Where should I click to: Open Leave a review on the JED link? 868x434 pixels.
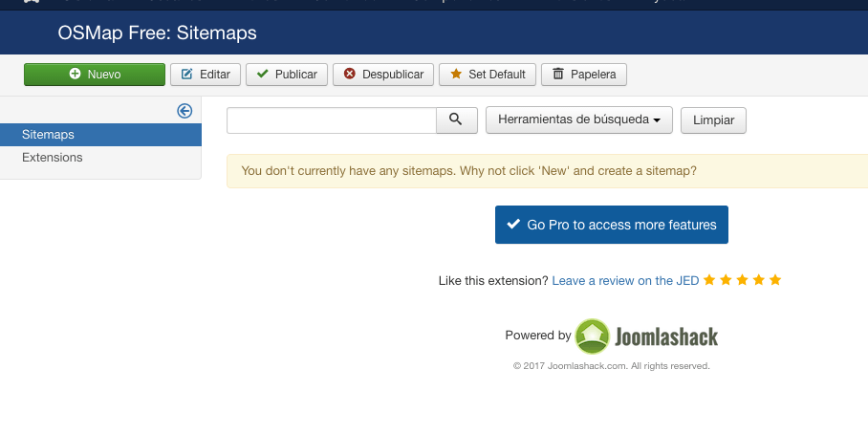[x=625, y=281]
